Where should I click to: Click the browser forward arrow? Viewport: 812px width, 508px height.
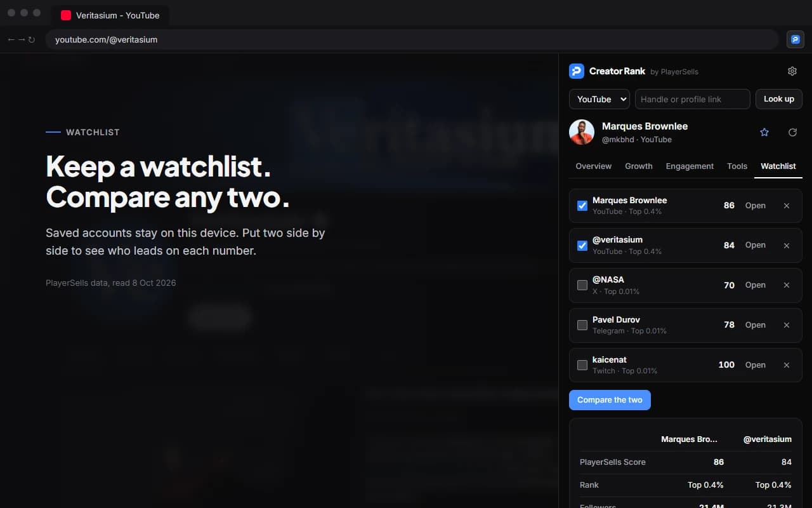(21, 39)
